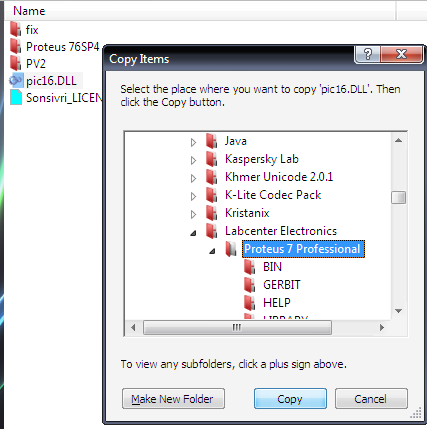Click the vertical scrollbar down arrow
Viewport: 427px width, 429px height.
398,311
